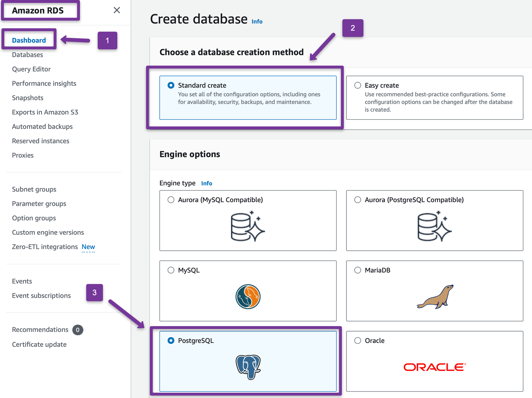This screenshot has height=398, width=532.
Task: Open the Snapshots page
Action: pos(28,97)
